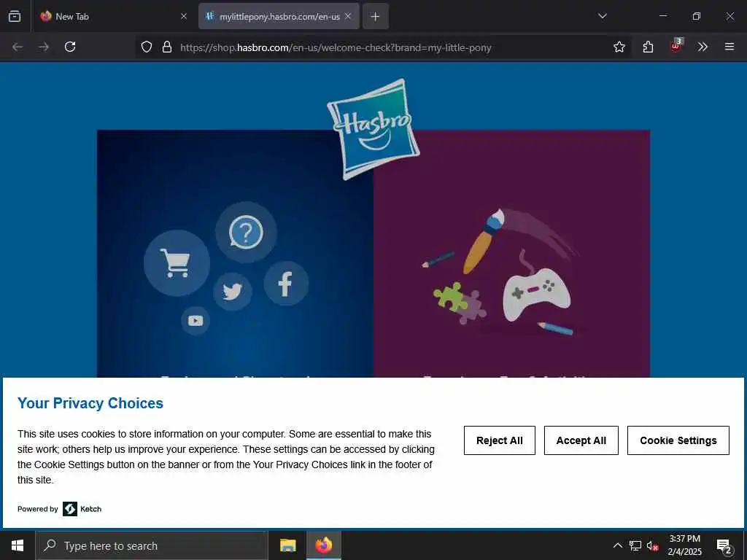Viewport: 747px width, 560px height.
Task: Open Firefox application hamburger menu
Action: (729, 47)
